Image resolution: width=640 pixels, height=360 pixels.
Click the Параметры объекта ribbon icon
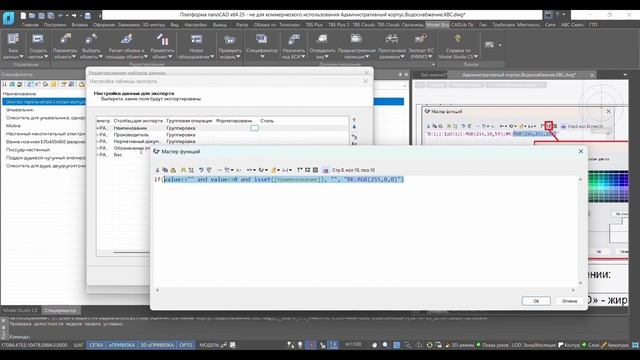tap(65, 39)
